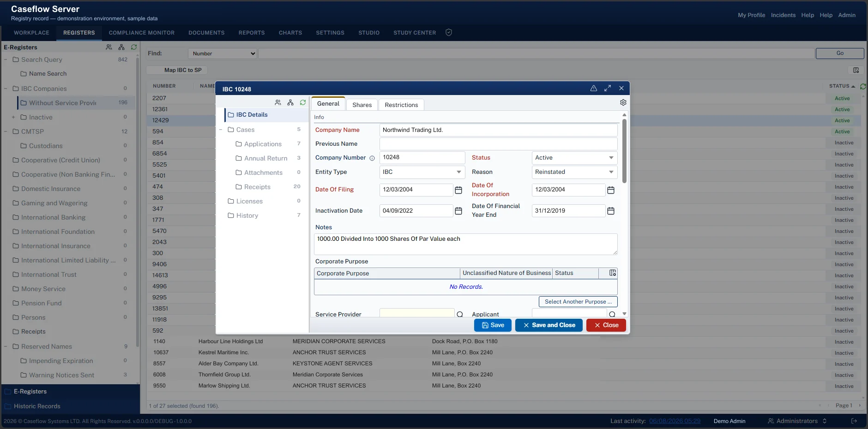Open the REPORTS menu
This screenshot has height=429, width=868.
click(252, 33)
